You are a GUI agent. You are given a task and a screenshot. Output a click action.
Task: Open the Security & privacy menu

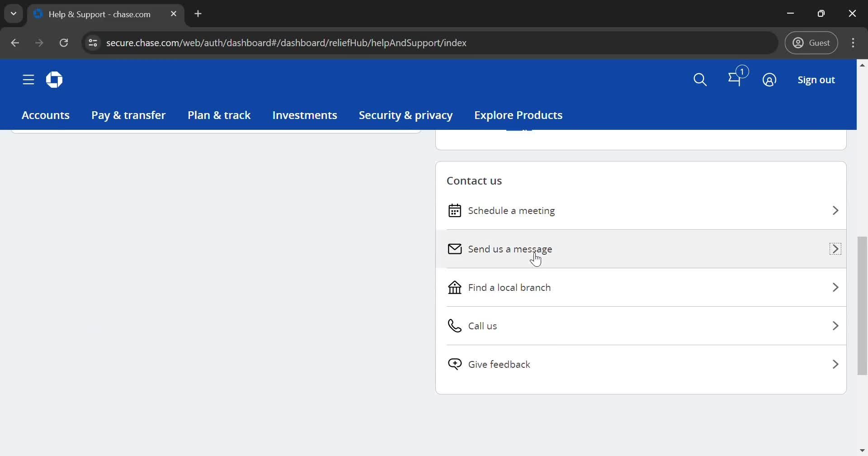pos(406,115)
